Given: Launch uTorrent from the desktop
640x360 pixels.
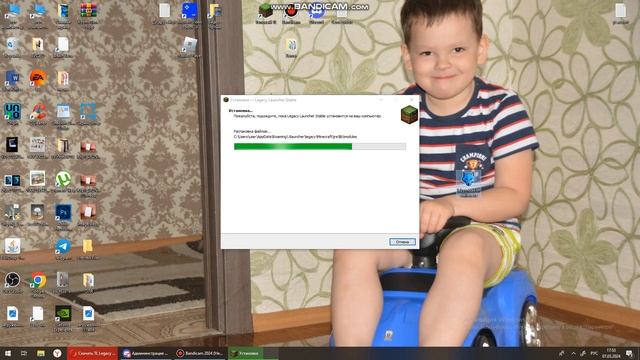Looking at the screenshot, I should point(63,179).
